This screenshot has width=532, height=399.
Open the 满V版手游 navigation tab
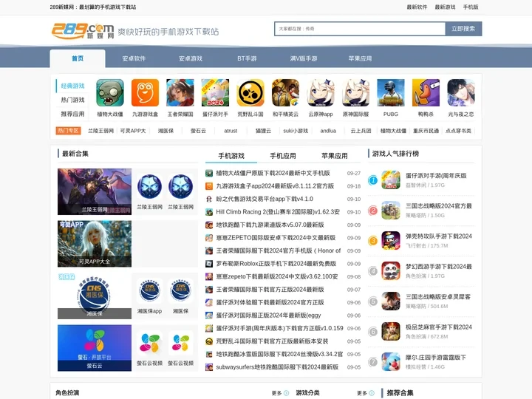coord(304,58)
